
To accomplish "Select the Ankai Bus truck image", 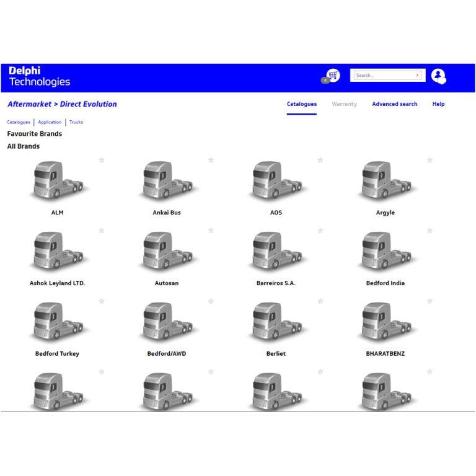I will pos(167,180).
